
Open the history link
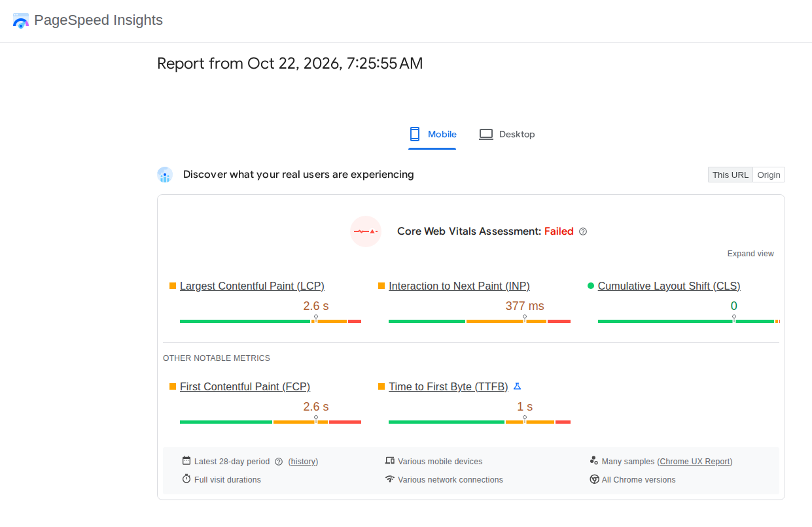pos(303,462)
